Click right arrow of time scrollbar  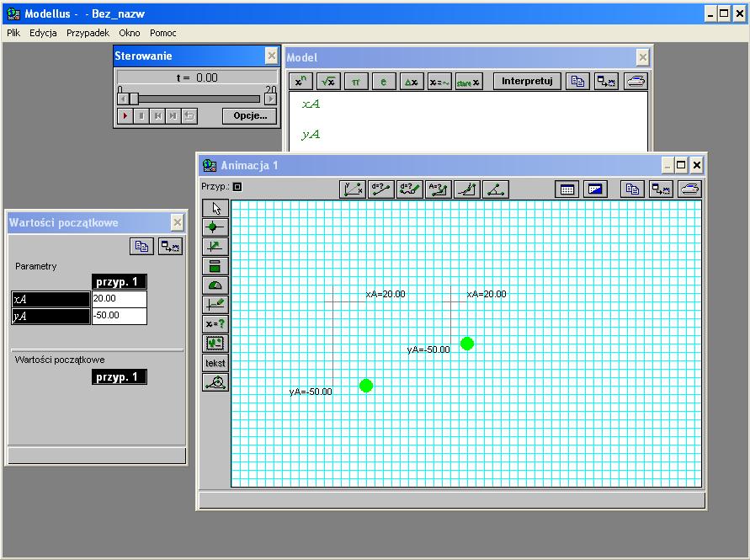click(271, 99)
